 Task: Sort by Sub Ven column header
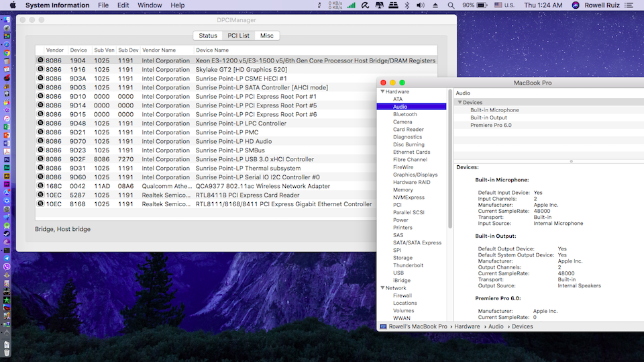coord(105,50)
